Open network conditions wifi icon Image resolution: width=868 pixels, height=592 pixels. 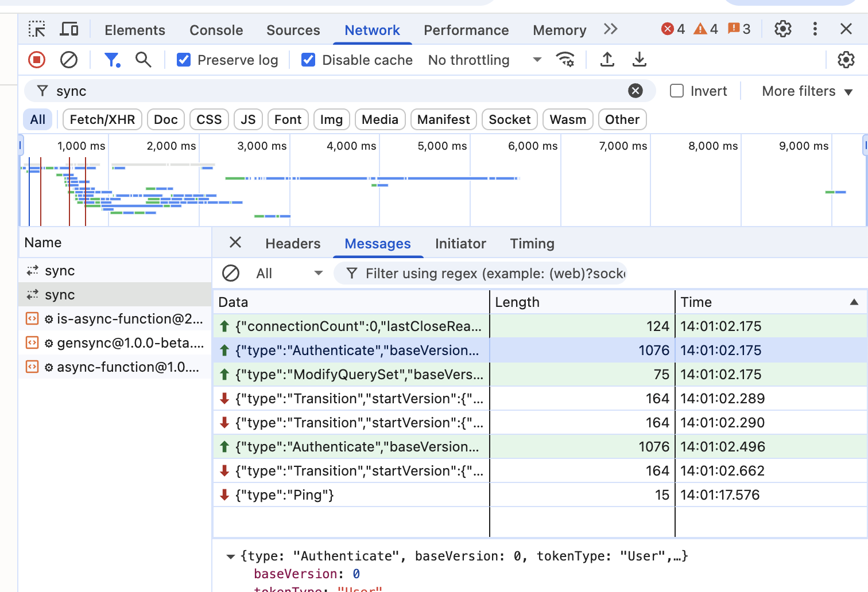click(565, 60)
